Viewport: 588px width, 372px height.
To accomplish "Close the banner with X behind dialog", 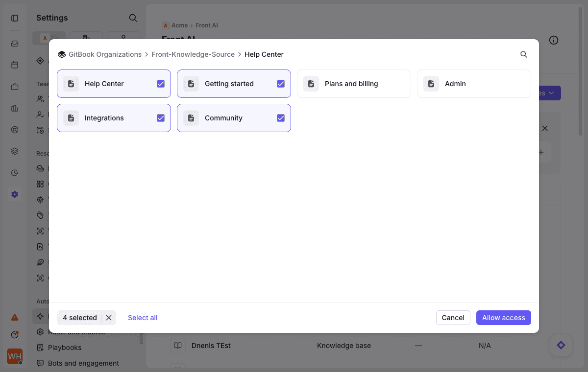I will [x=545, y=128].
